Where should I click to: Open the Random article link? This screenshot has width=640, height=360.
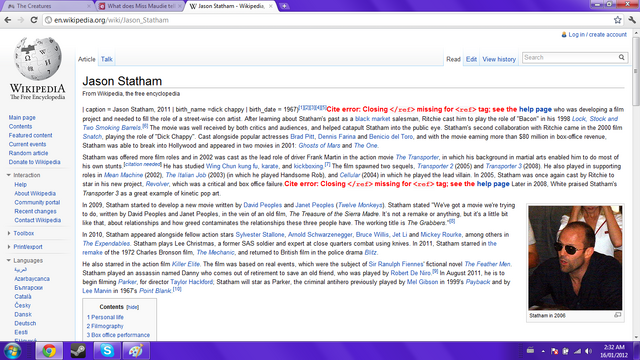point(28,153)
